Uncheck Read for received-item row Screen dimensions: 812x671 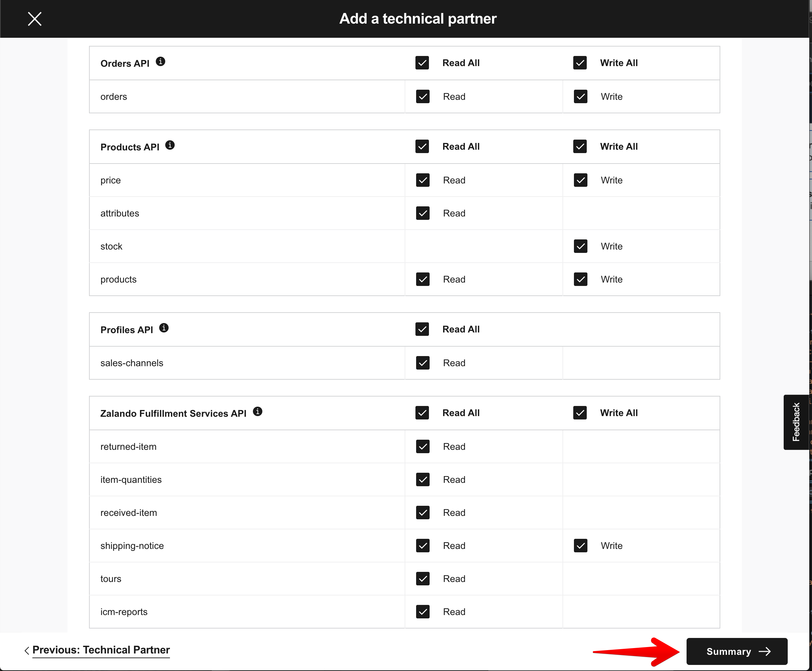coord(423,513)
